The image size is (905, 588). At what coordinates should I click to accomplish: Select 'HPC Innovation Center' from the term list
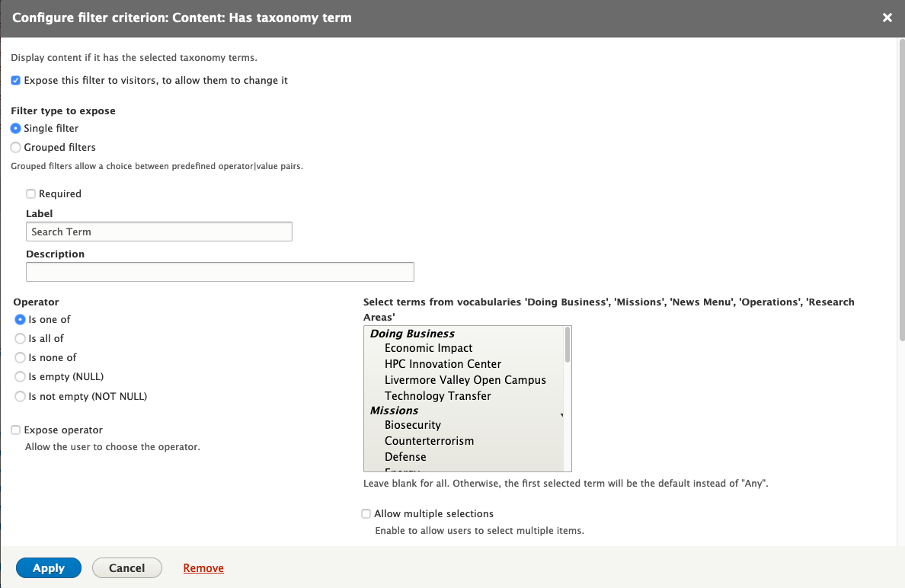[443, 364]
